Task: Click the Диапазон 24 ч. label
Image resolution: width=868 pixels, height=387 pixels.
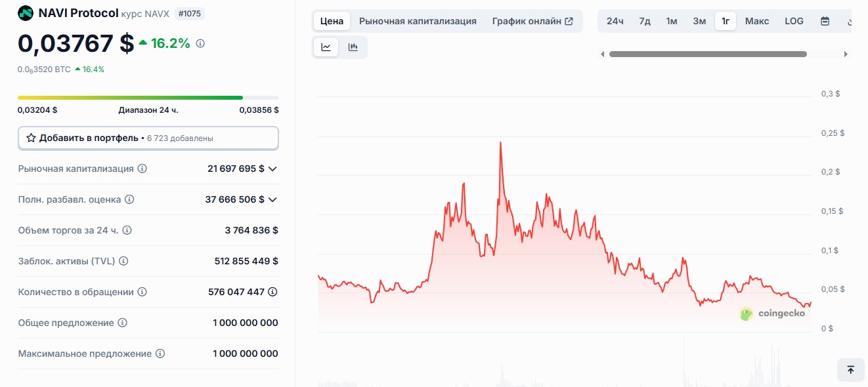Action: click(x=148, y=110)
